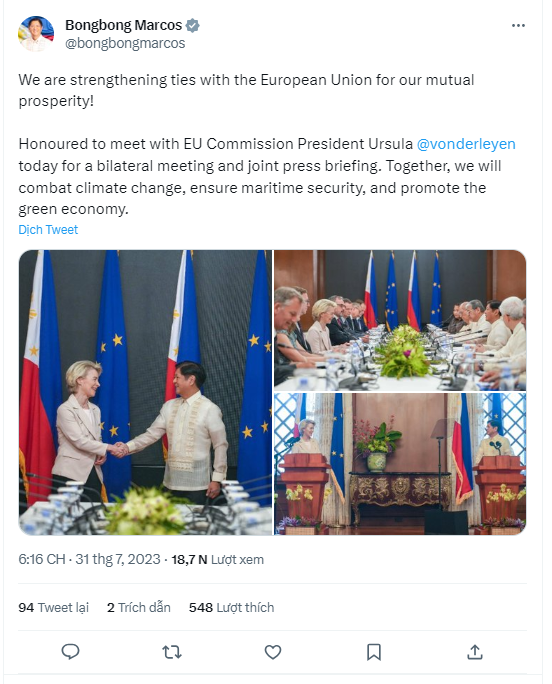
Task: Open the handshake photo thumbnail
Action: click(x=145, y=392)
